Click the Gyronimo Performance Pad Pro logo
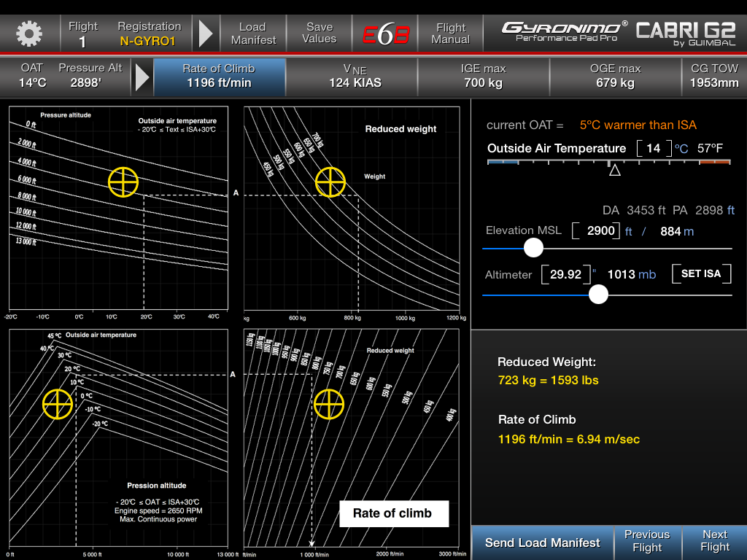Screen dimensions: 747x560 tap(565, 31)
